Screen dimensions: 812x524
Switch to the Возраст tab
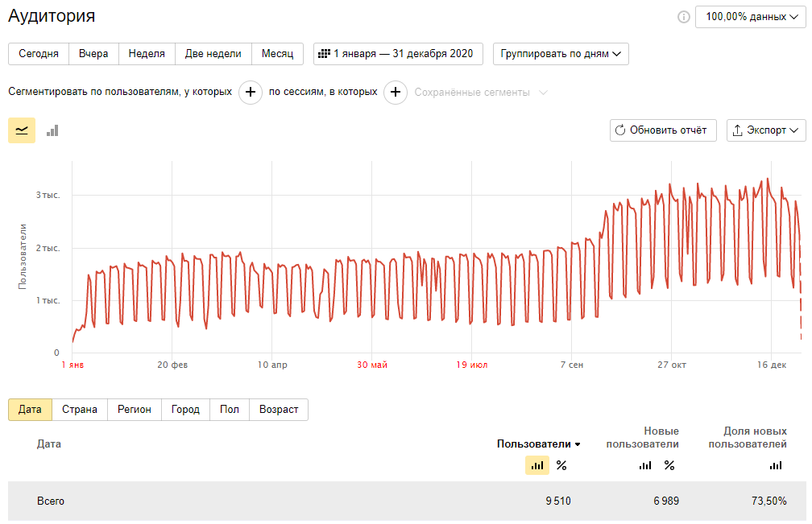[279, 410]
